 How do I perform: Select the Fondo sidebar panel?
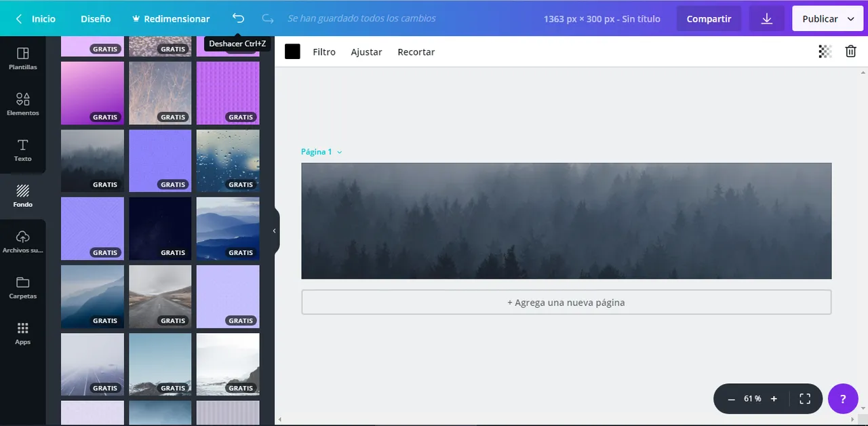pos(23,195)
